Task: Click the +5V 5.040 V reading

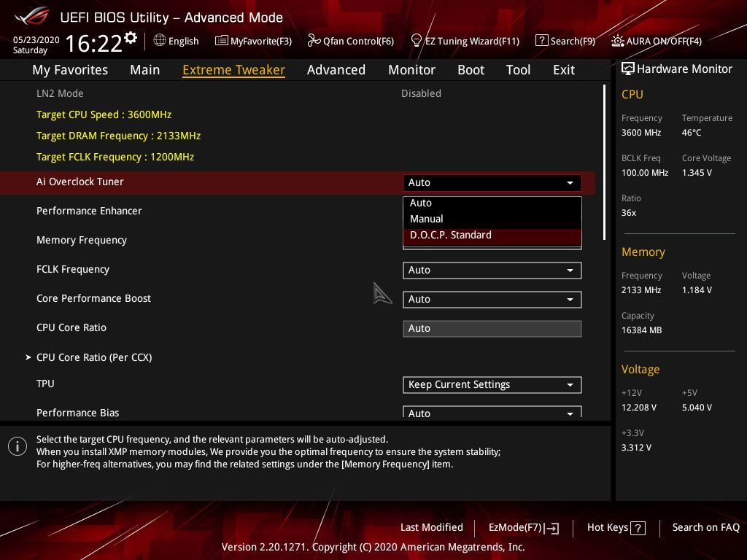Action: point(697,408)
